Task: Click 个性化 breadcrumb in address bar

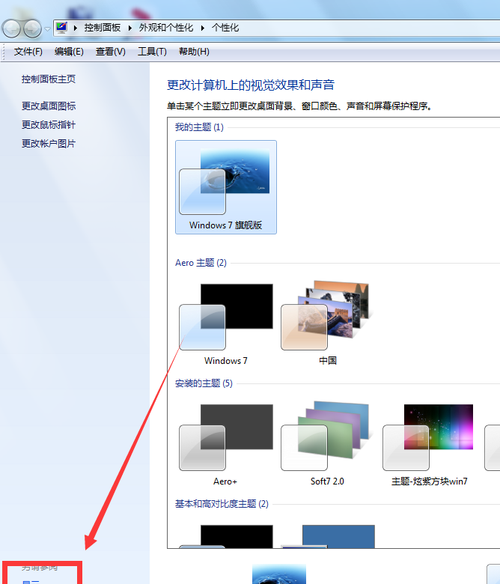Action: (225, 28)
